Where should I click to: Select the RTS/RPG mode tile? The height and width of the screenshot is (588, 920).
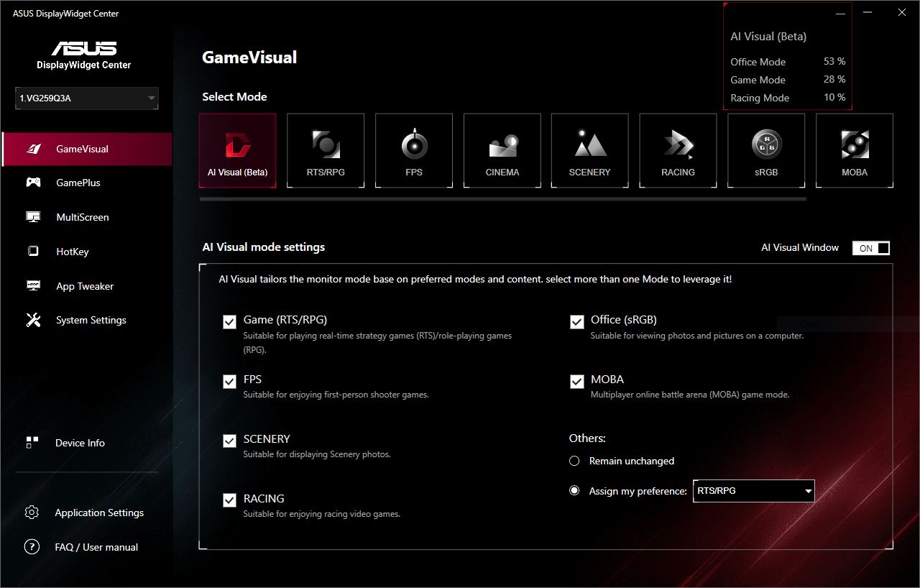326,150
